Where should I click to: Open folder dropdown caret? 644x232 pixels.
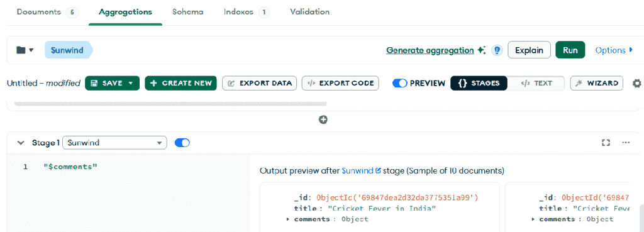point(31,50)
